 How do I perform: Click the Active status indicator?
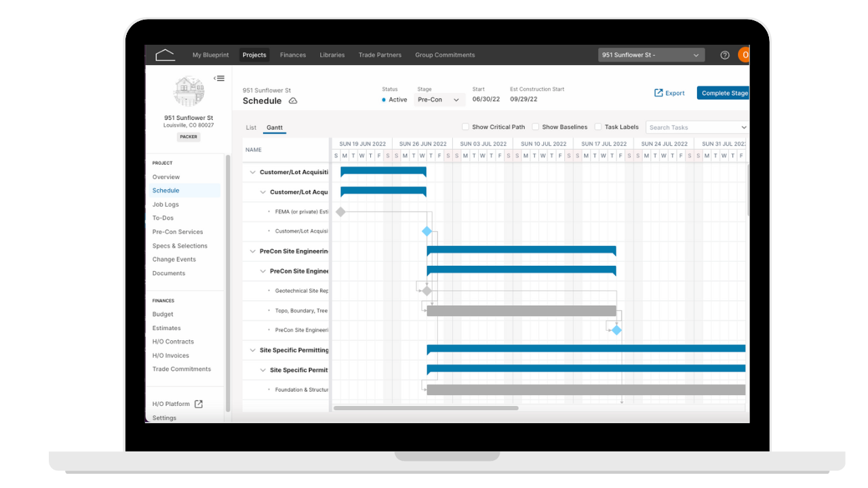point(395,100)
